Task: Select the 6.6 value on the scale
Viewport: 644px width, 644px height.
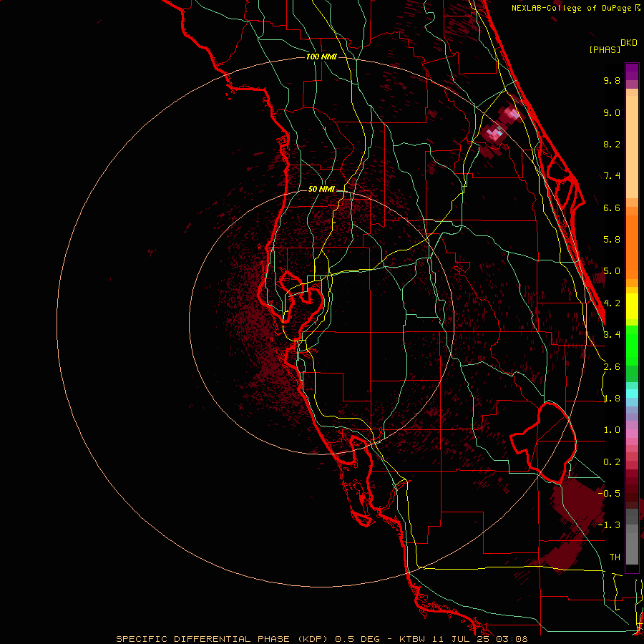Action: [x=612, y=208]
